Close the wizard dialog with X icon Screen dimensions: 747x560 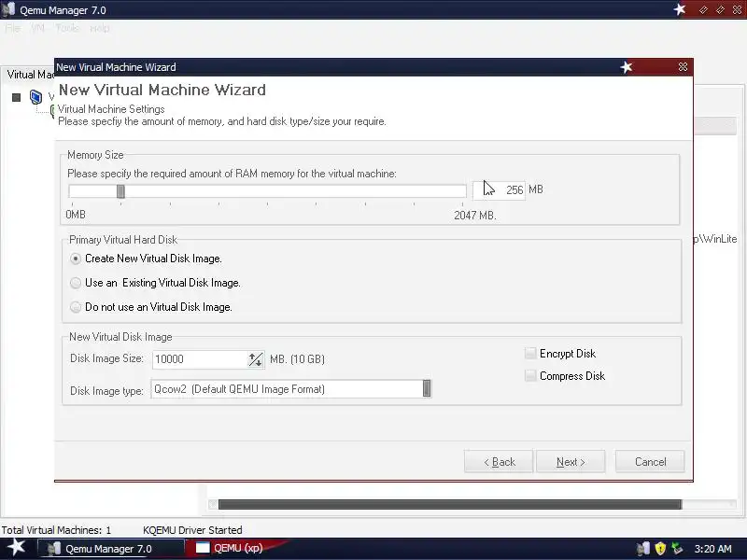[x=683, y=67]
